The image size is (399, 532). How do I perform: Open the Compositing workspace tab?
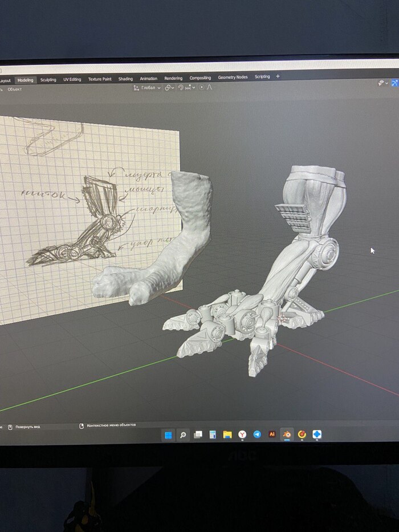(x=200, y=78)
